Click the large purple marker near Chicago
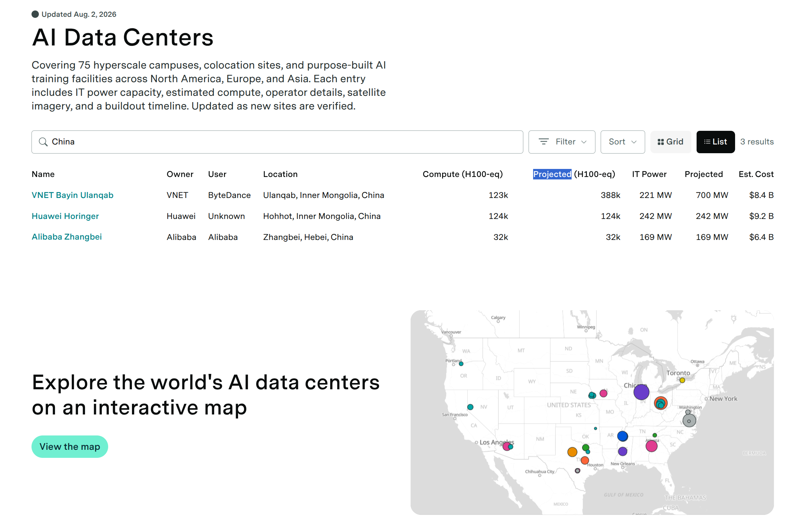 [641, 392]
